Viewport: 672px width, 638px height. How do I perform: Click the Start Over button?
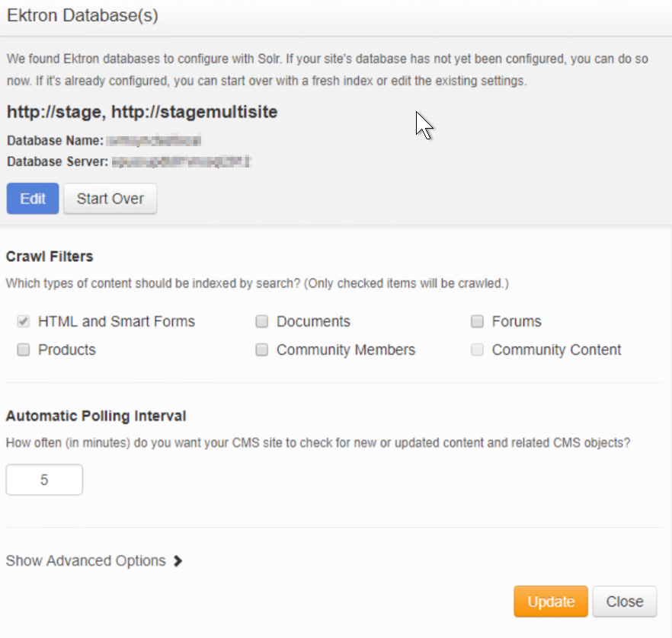click(x=110, y=199)
